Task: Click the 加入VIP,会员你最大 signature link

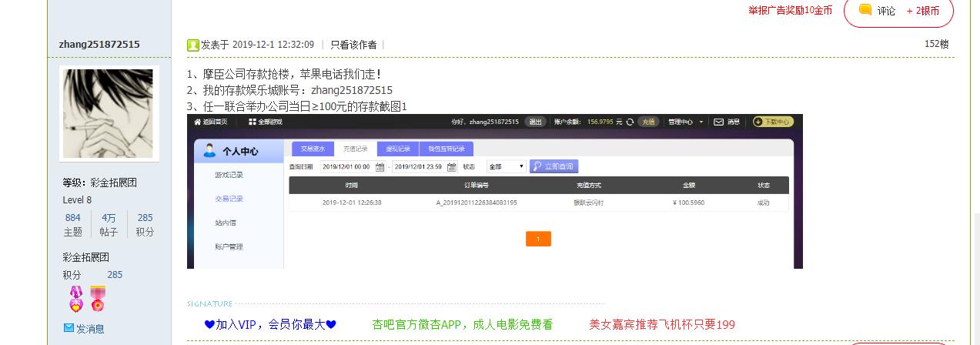Action: coord(270,324)
